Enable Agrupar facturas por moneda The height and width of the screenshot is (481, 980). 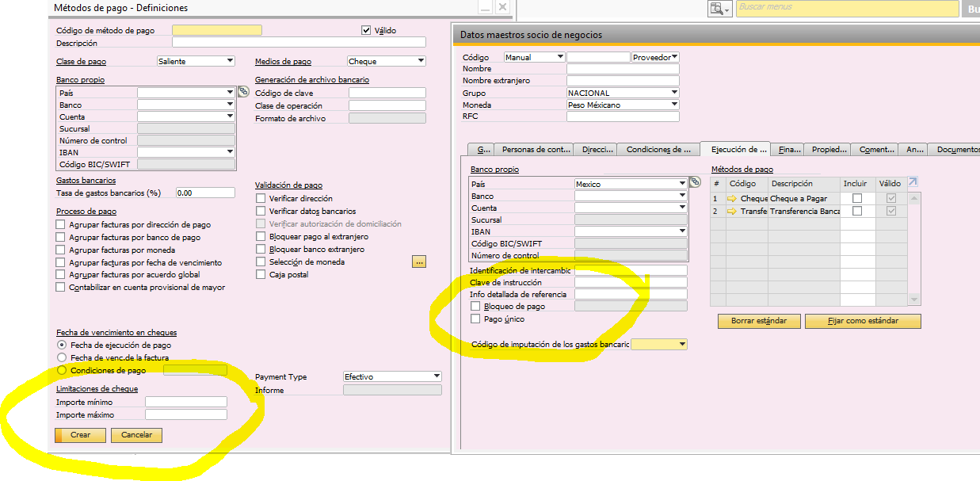tap(61, 250)
